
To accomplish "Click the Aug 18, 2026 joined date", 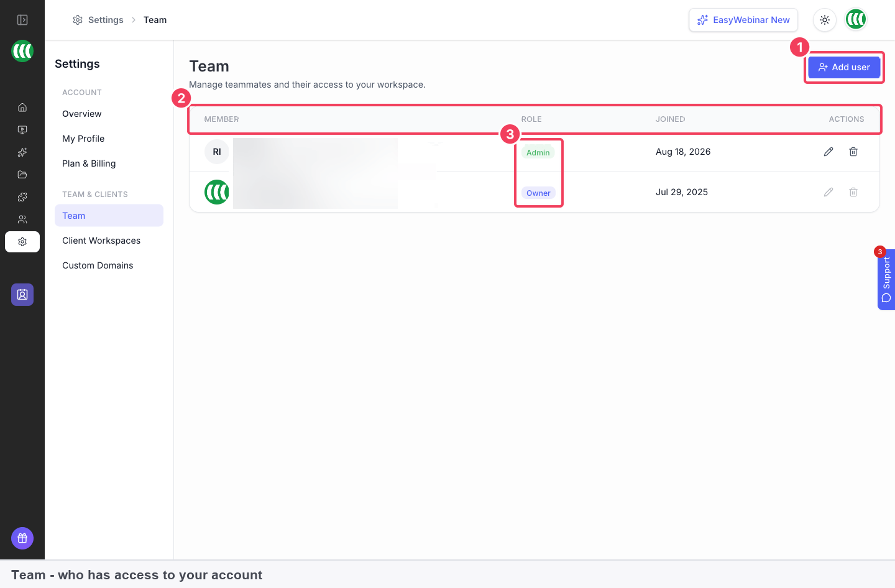I will [x=683, y=152].
